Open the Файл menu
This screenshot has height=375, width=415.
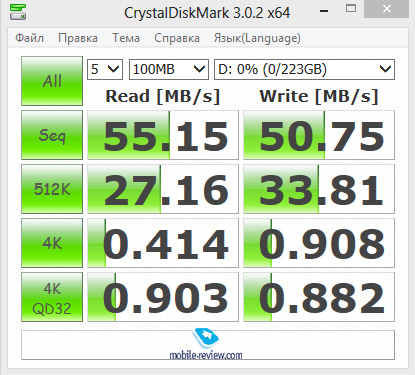pyautogui.click(x=29, y=38)
